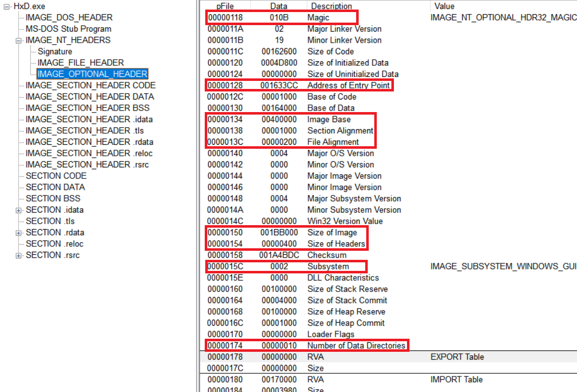Click the Checksum value 001A4BDC
This screenshot has height=392, width=577.
pos(279,255)
